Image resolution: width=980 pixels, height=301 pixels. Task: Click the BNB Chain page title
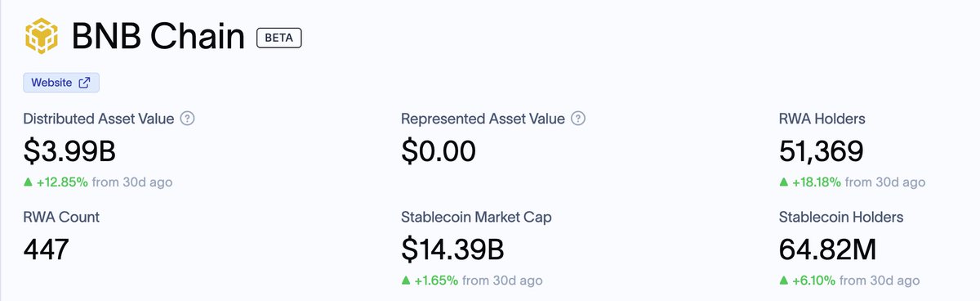point(158,38)
